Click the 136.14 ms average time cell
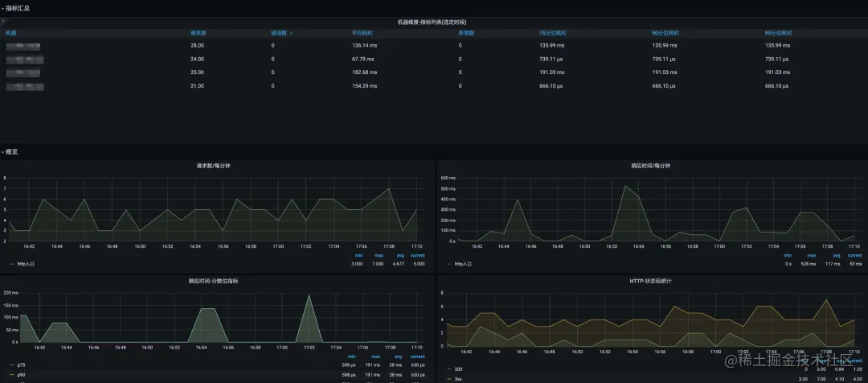 pos(364,45)
